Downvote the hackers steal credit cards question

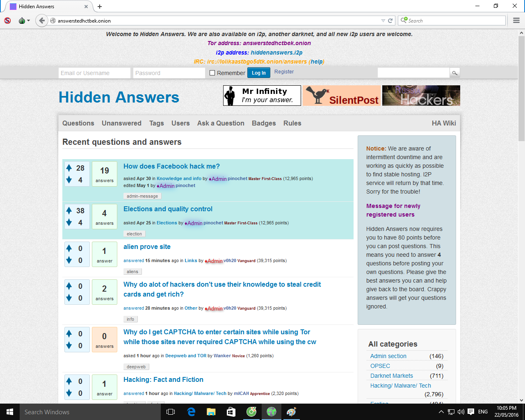[x=69, y=298]
